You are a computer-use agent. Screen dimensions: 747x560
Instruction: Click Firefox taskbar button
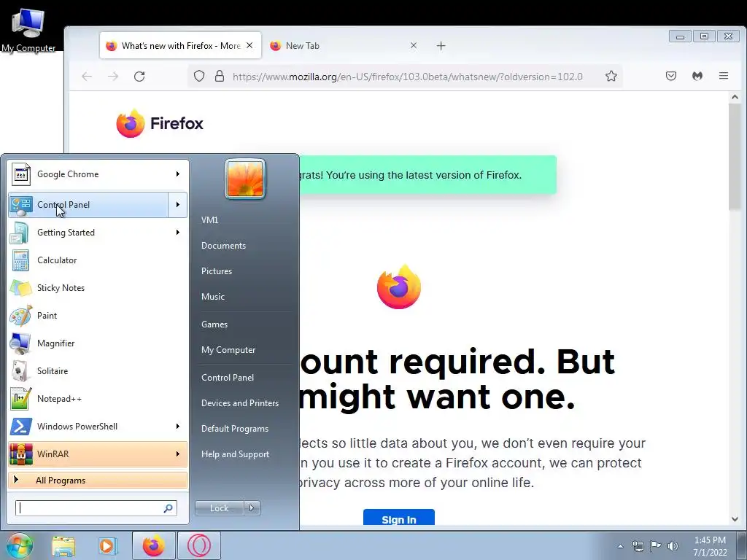153,545
